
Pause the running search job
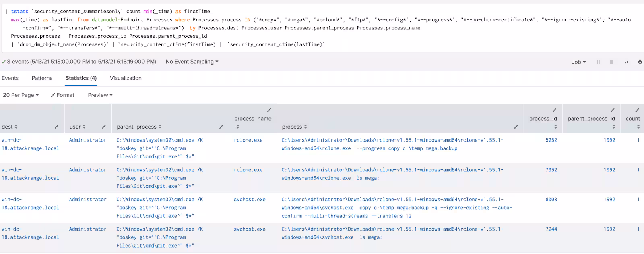pyautogui.click(x=599, y=62)
